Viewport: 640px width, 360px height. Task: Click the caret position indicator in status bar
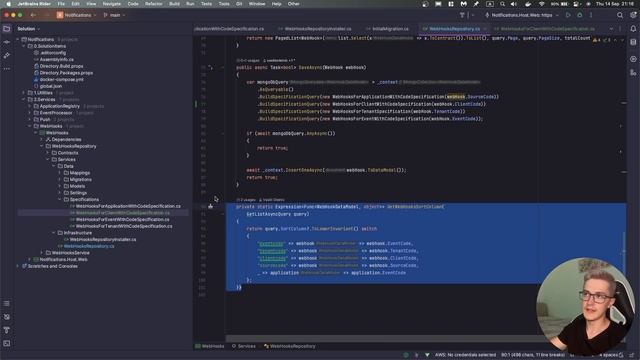point(533,355)
